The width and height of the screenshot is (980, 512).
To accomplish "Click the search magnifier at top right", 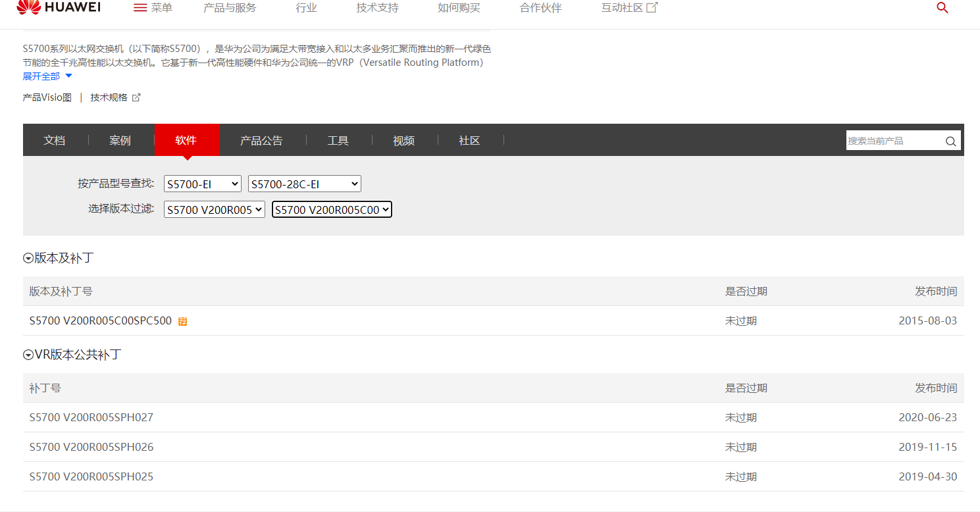I will (x=942, y=7).
